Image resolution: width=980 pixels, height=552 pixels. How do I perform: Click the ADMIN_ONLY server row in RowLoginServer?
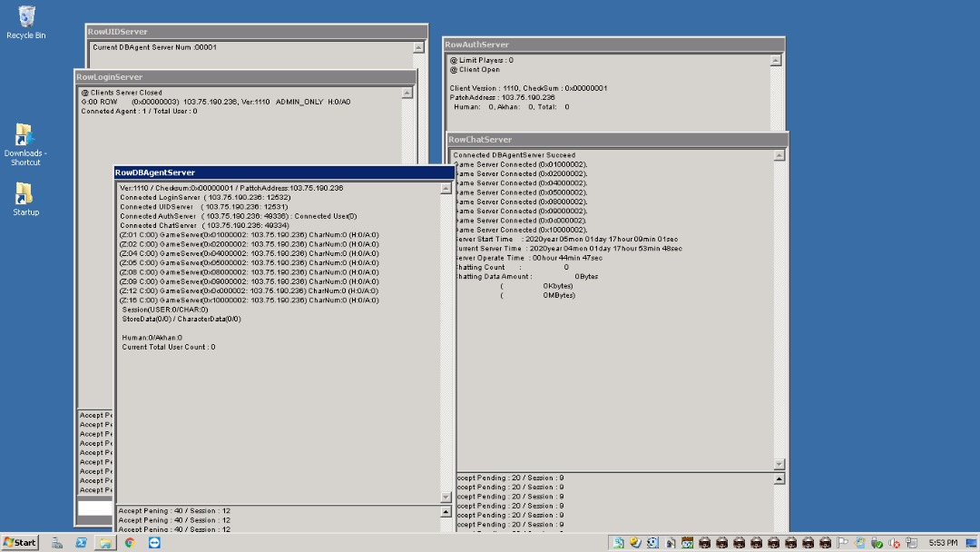pyautogui.click(x=216, y=102)
